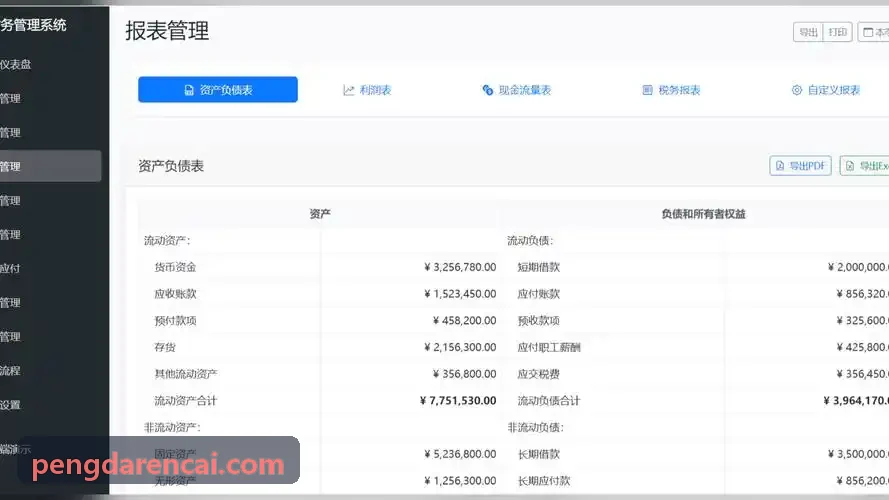Screen dimensions: 889x500
Task: Click the 应付职工薪酬 row label
Action: (x=549, y=347)
